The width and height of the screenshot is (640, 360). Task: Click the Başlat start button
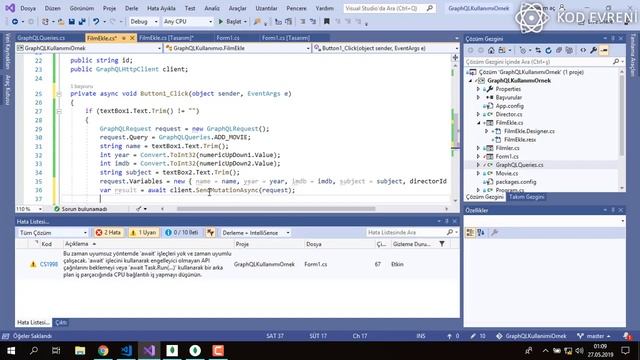click(x=230, y=22)
